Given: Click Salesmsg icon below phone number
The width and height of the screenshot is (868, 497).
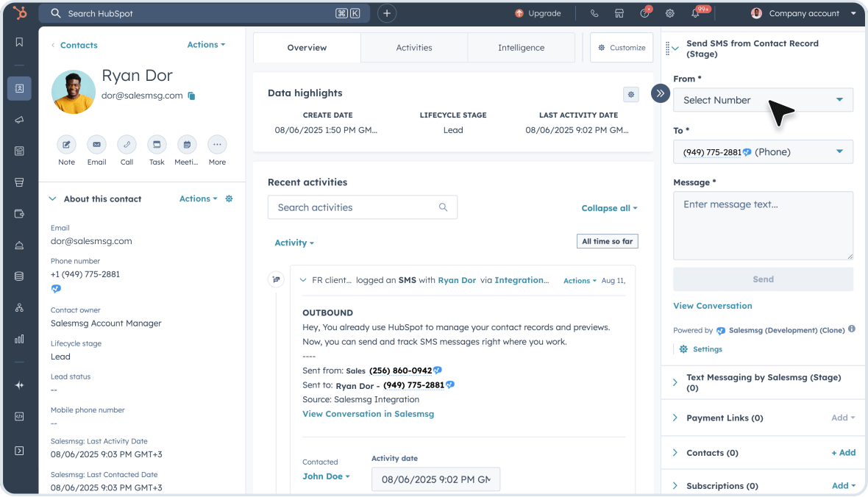Looking at the screenshot, I should pos(56,288).
